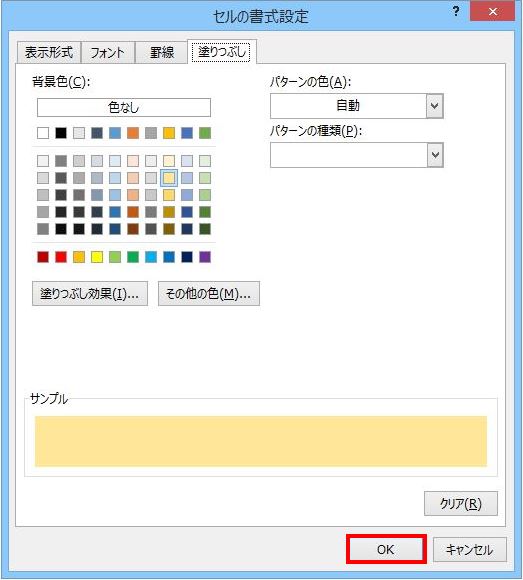
Task: Click the クリア(R) button
Action: 461,503
